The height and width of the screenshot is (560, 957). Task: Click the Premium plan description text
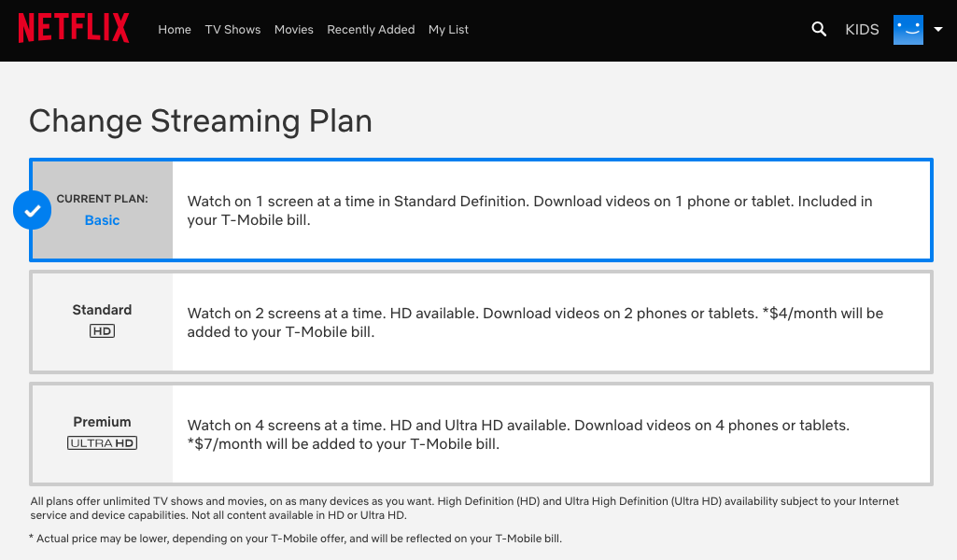click(x=518, y=434)
